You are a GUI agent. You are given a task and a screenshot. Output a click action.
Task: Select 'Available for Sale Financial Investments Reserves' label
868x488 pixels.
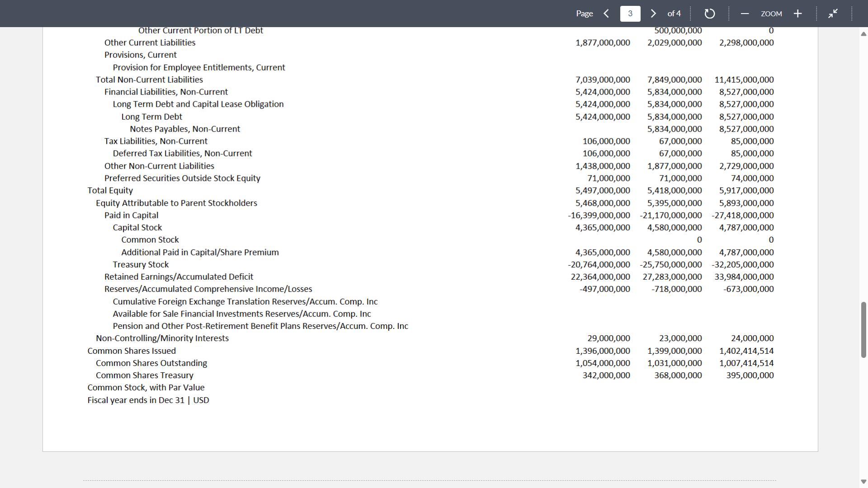[241, 314]
